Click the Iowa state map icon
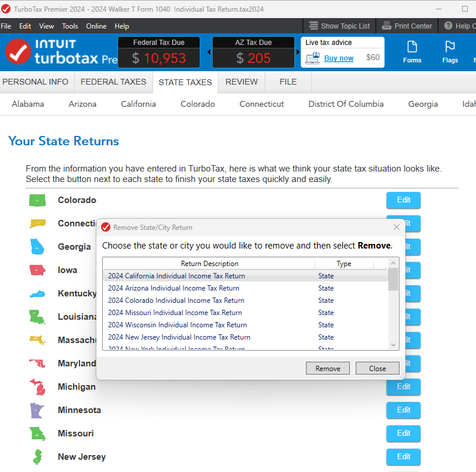The image size is (476, 472). click(37, 270)
